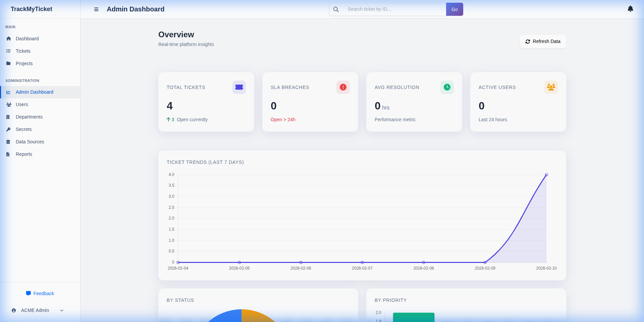Click the Dashboard home icon
644x322 pixels.
click(x=9, y=39)
